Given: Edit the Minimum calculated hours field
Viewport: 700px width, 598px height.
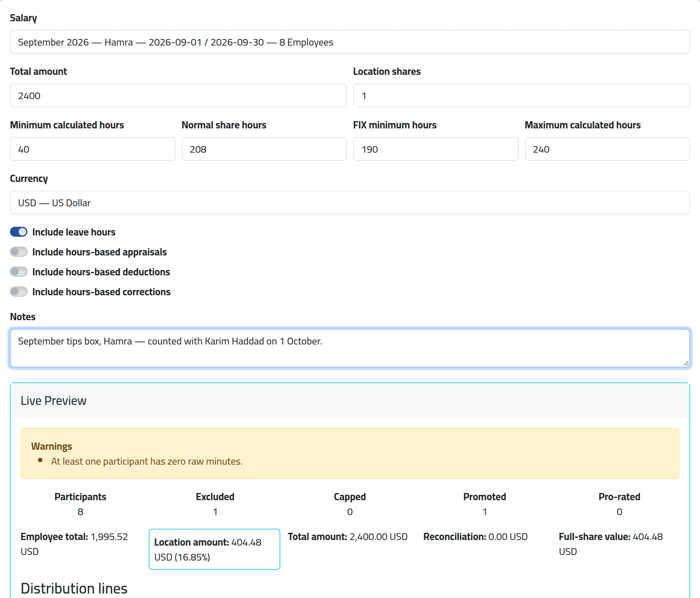Looking at the screenshot, I should point(92,149).
